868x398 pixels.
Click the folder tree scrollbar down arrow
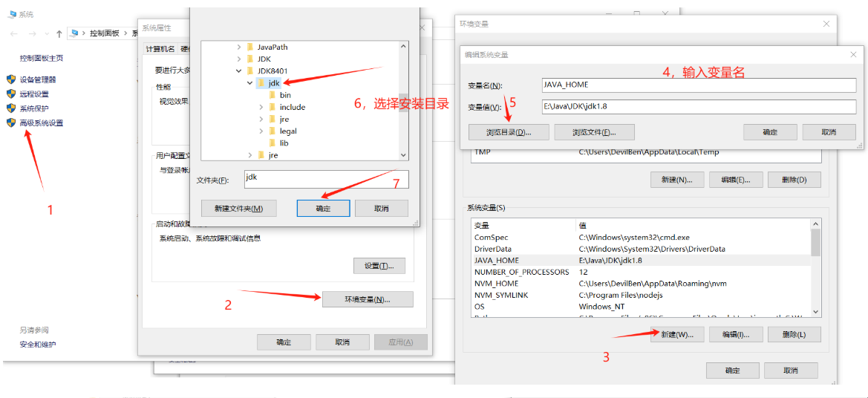(x=403, y=155)
